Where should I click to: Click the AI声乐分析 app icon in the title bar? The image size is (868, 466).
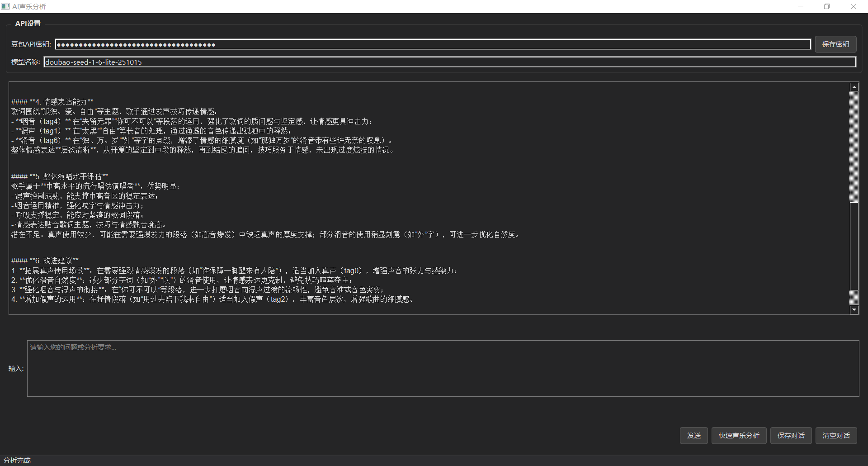[x=5, y=6]
